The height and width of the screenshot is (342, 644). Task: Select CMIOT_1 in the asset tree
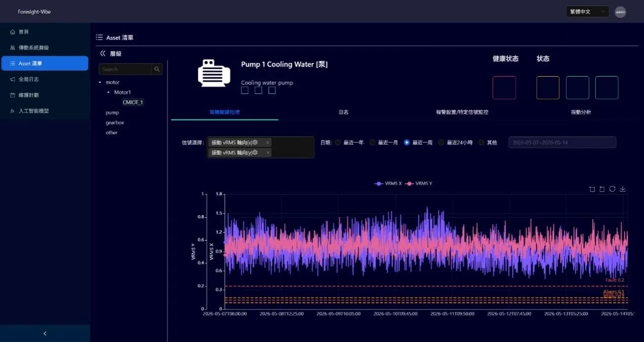[x=133, y=102]
